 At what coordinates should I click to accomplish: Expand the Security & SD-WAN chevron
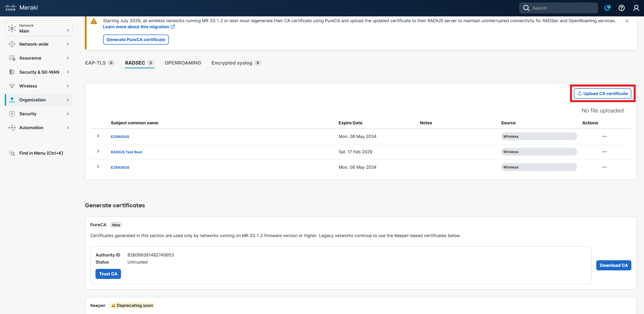[68, 72]
